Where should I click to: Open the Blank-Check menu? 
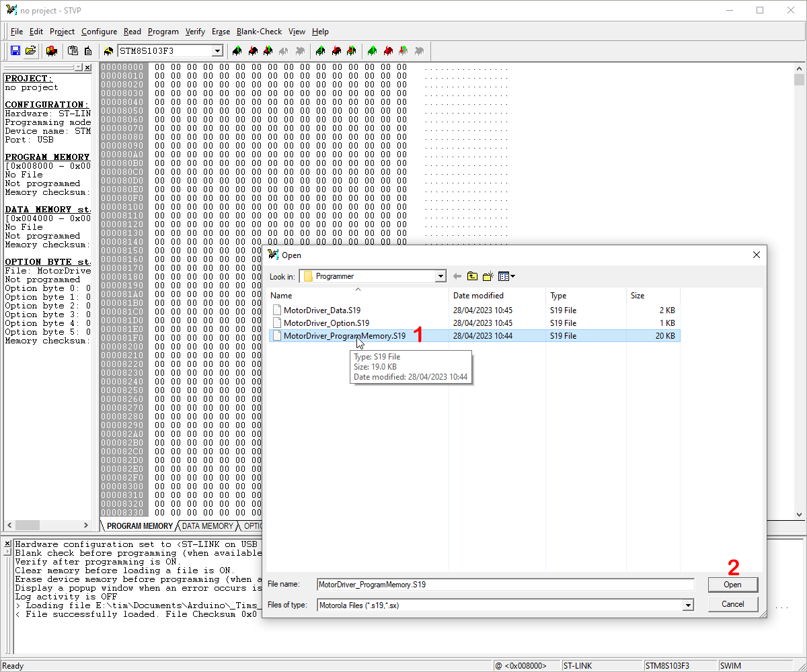[259, 32]
